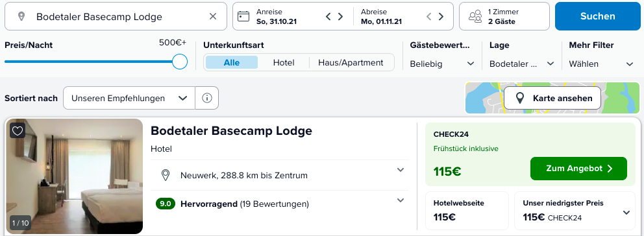This screenshot has height=236, width=644.
Task: Click the Preis/Nacht slider handle
Action: tap(180, 62)
